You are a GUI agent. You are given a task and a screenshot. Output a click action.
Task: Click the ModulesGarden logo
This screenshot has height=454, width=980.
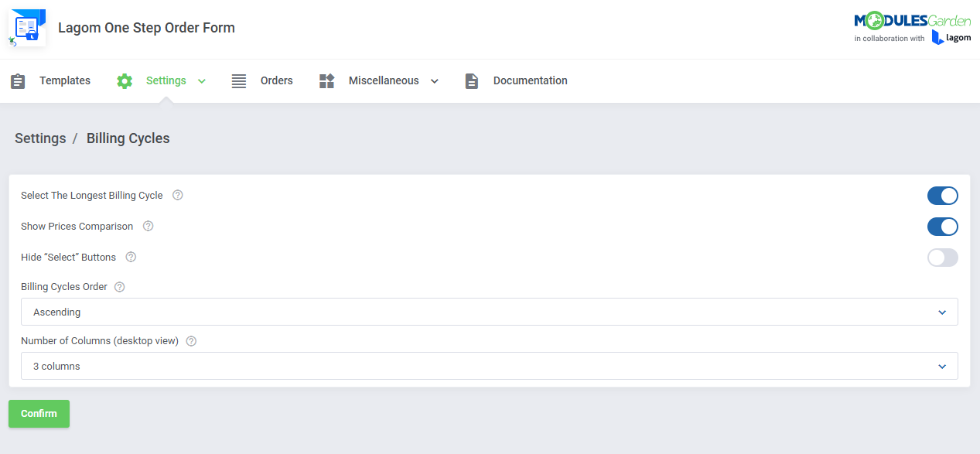(x=913, y=21)
